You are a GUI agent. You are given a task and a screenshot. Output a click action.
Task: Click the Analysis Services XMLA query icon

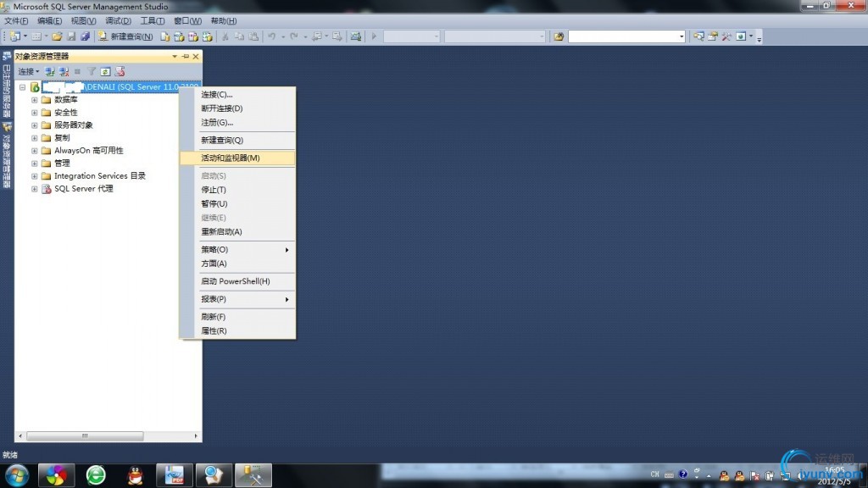point(207,36)
